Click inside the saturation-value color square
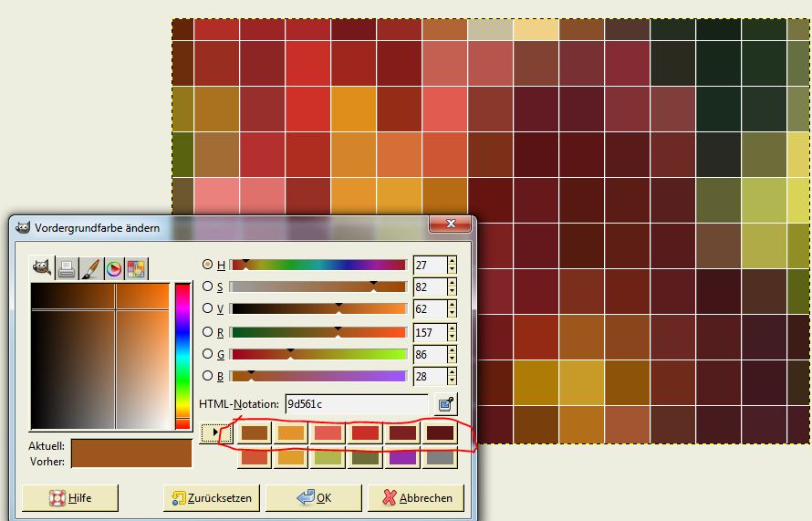812x521 pixels. click(100, 357)
